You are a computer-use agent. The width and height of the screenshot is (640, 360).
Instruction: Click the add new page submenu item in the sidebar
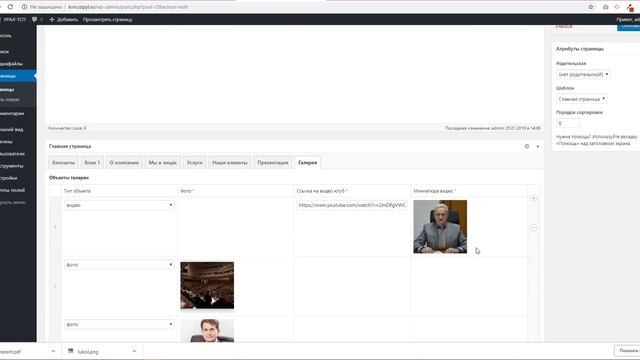pyautogui.click(x=10, y=100)
